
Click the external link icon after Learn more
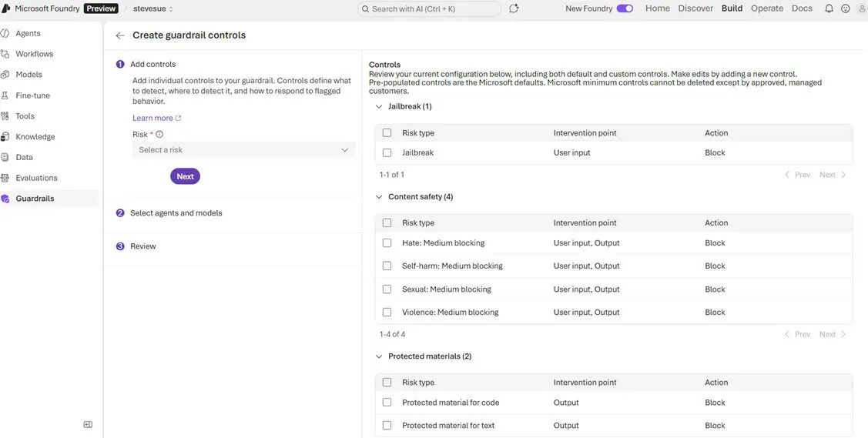(178, 118)
